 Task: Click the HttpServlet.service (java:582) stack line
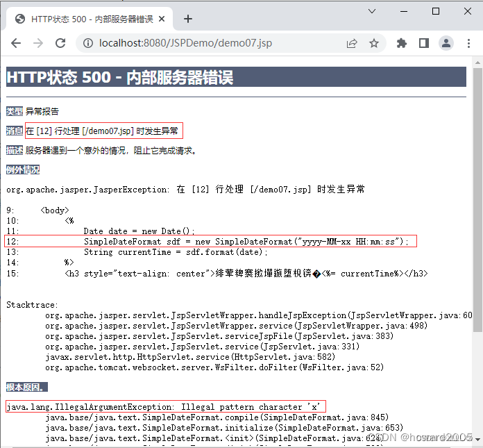(190, 357)
